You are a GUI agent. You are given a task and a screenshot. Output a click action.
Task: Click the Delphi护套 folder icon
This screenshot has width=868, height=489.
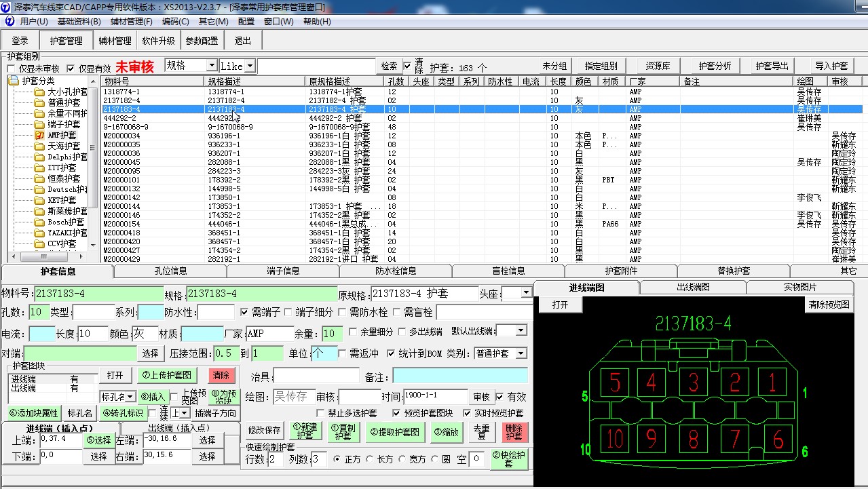click(39, 157)
